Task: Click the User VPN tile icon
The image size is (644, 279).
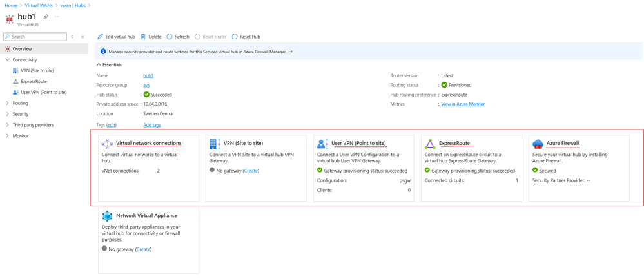Action: point(323,144)
